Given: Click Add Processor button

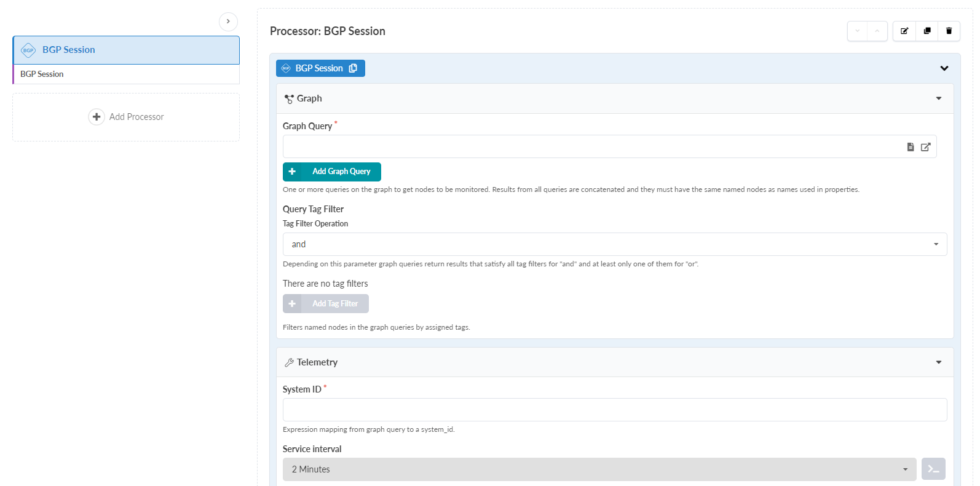Looking at the screenshot, I should click(x=126, y=117).
